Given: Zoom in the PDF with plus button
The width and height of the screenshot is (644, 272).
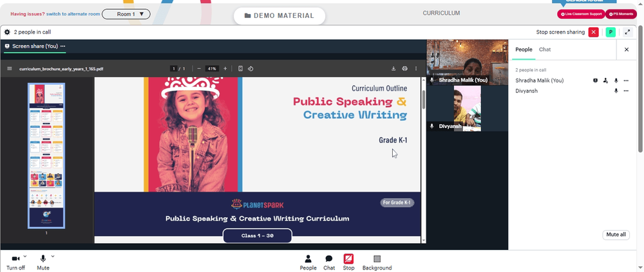Looking at the screenshot, I should click(225, 69).
